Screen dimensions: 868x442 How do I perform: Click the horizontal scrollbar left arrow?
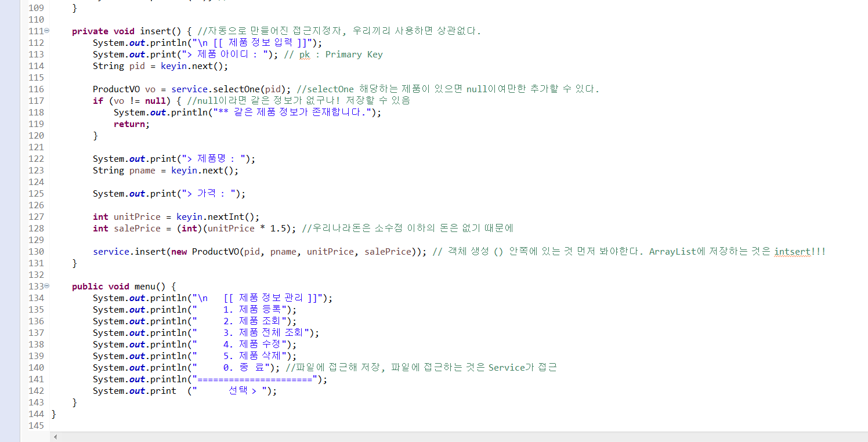tap(56, 437)
